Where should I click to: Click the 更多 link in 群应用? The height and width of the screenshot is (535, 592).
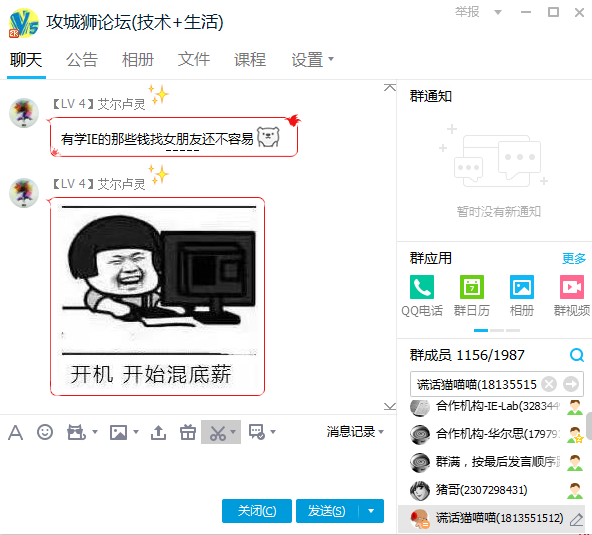(x=574, y=259)
